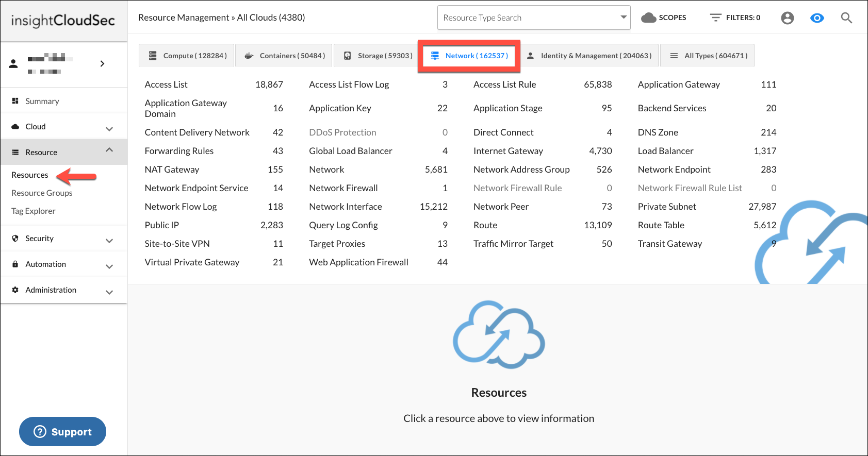868x456 pixels.
Task: Click the insightCloudSec logo
Action: point(63,21)
